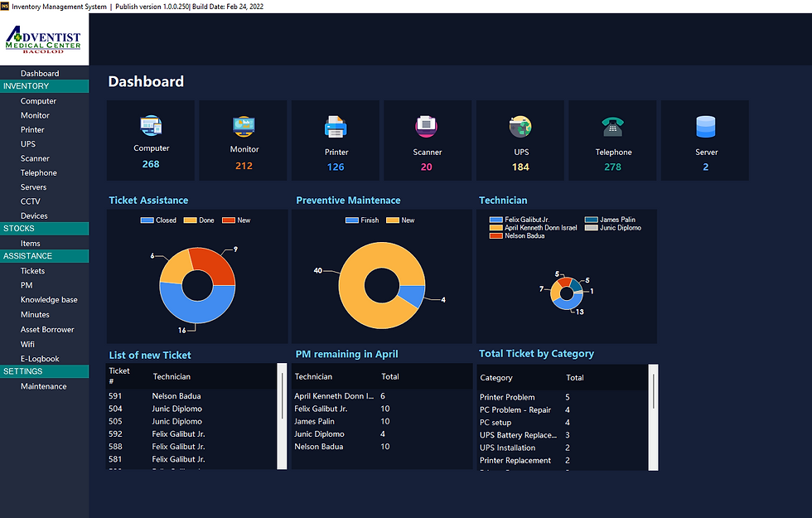Click the Printer Problem category row

[x=563, y=397]
